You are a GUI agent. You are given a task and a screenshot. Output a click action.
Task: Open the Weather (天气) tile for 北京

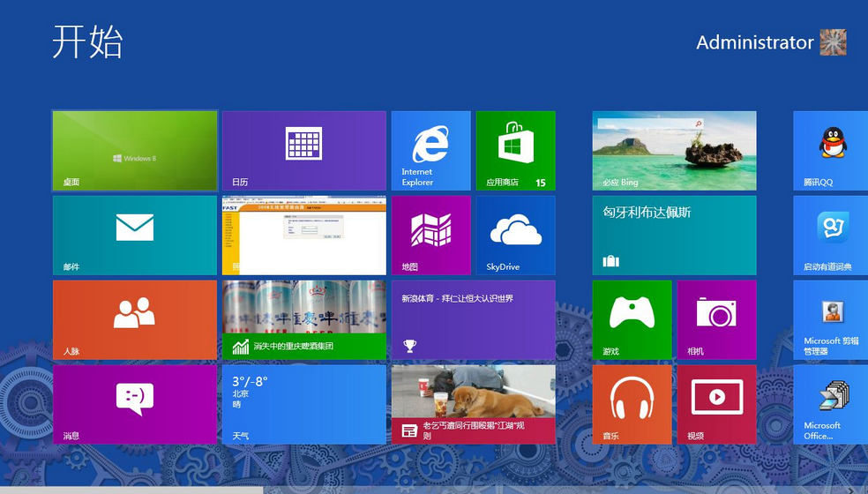click(x=304, y=404)
